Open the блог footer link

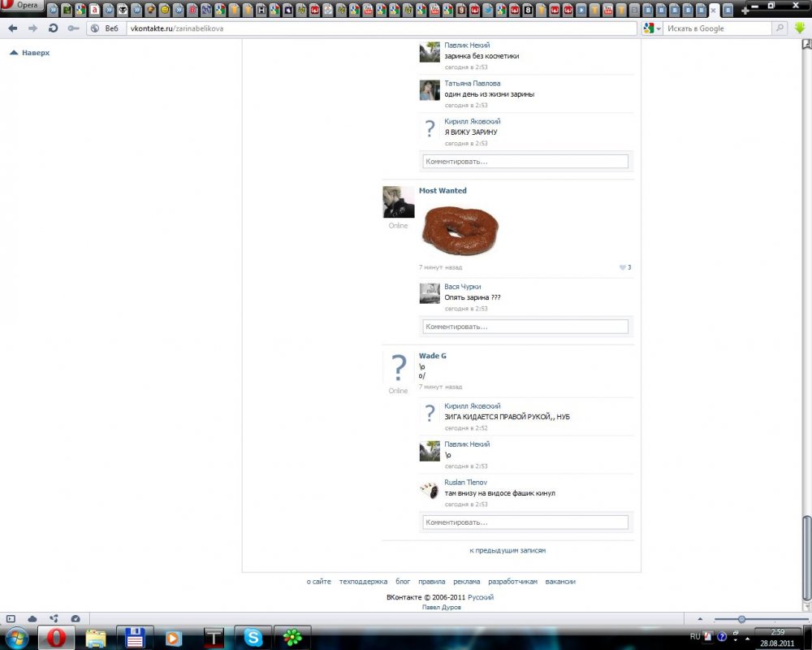[403, 582]
